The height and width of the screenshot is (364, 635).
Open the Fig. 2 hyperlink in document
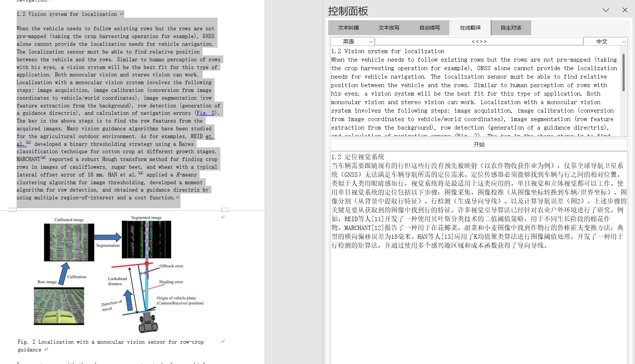(x=206, y=113)
